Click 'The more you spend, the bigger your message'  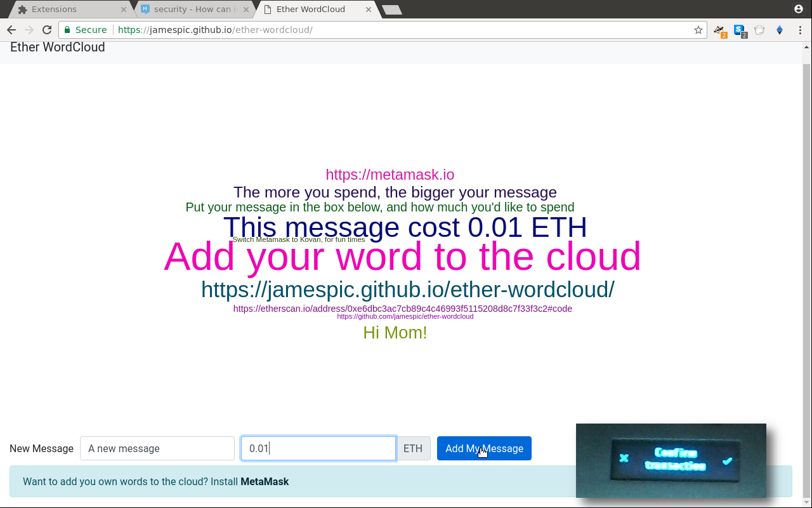point(395,192)
